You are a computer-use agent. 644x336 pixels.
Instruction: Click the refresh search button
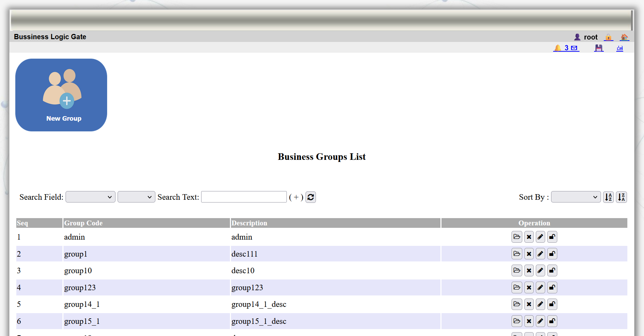pyautogui.click(x=311, y=197)
